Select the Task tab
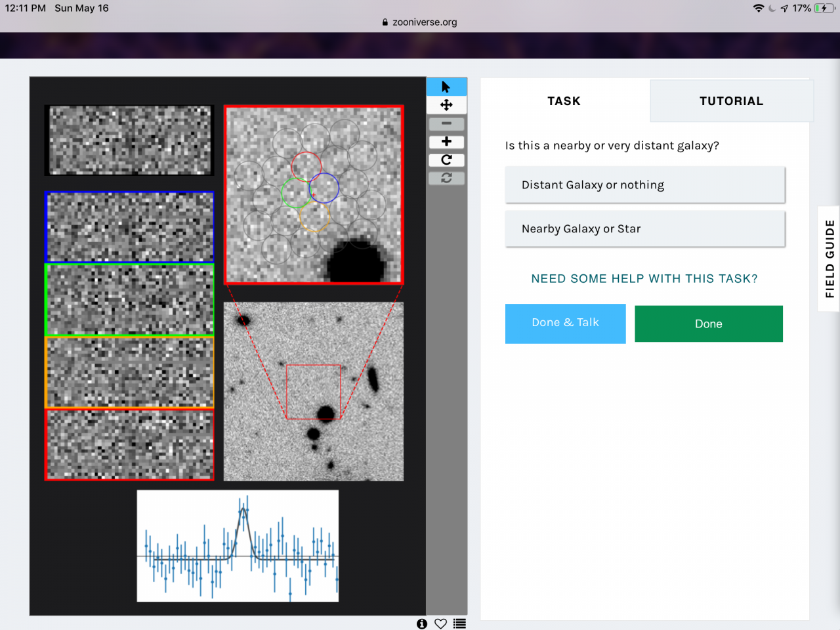The width and height of the screenshot is (840, 630). [564, 101]
